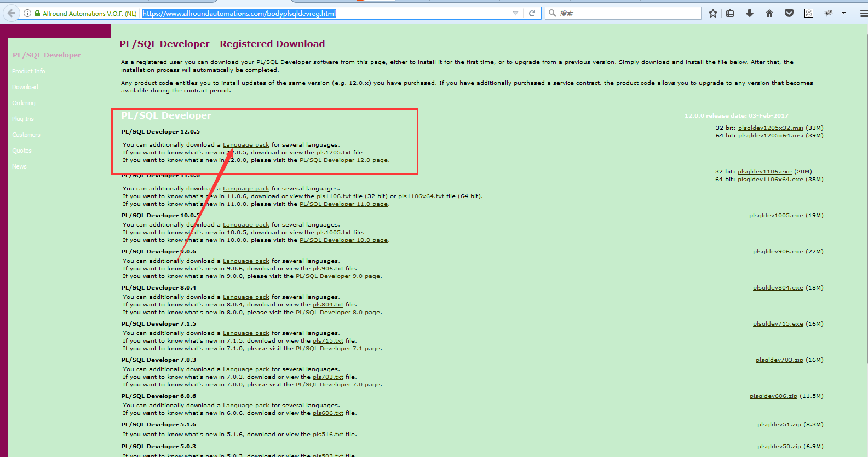View the pls906.txt file
868x457 pixels.
tap(328, 269)
